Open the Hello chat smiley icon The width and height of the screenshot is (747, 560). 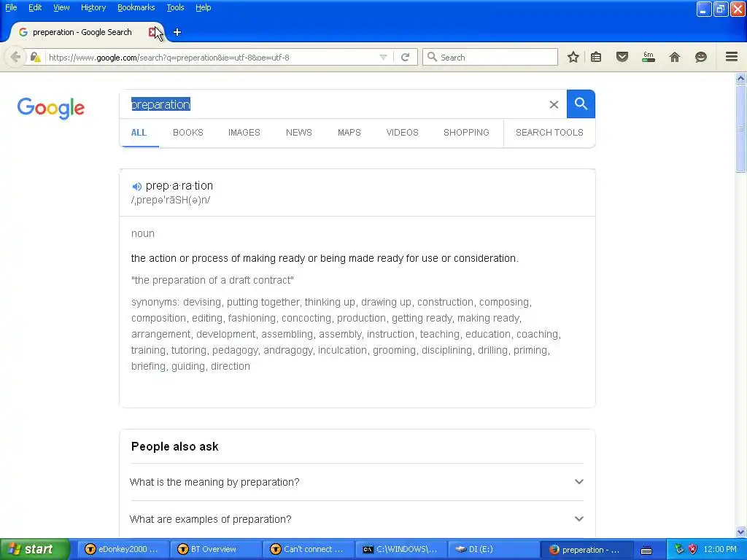tap(701, 57)
